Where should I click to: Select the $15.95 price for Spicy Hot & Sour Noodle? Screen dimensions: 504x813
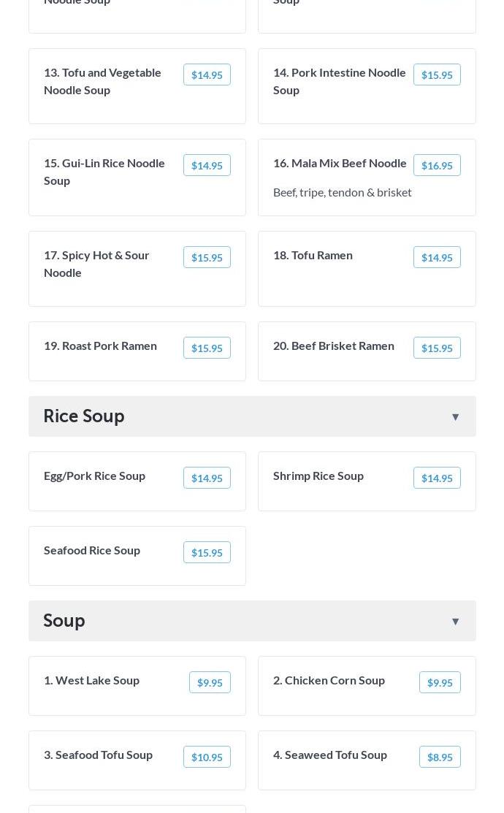(207, 257)
